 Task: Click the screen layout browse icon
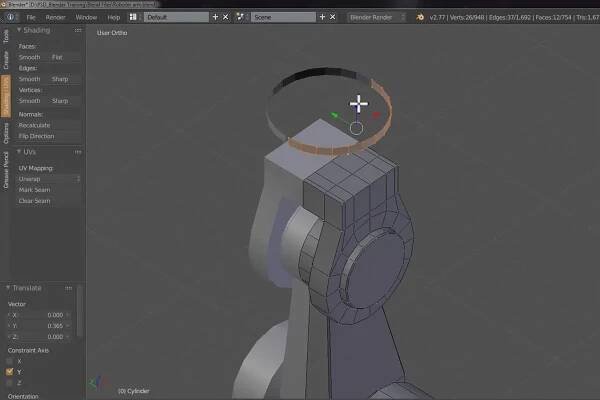[x=133, y=17]
